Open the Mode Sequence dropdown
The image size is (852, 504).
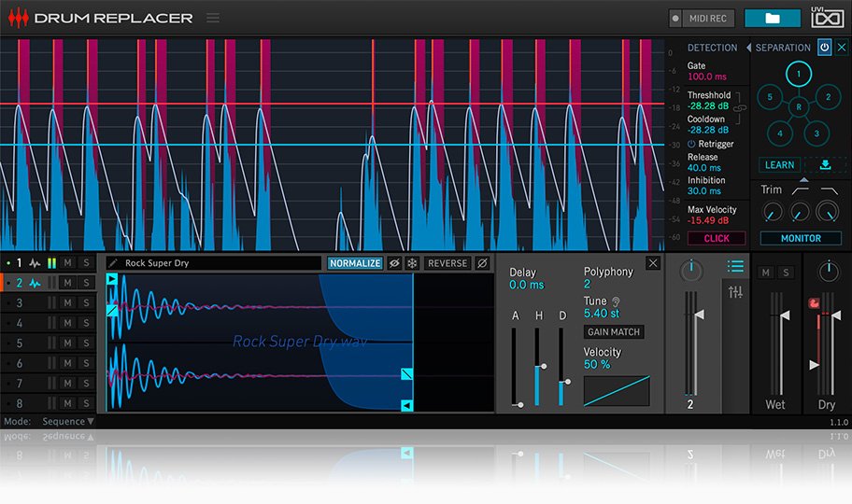(68, 422)
